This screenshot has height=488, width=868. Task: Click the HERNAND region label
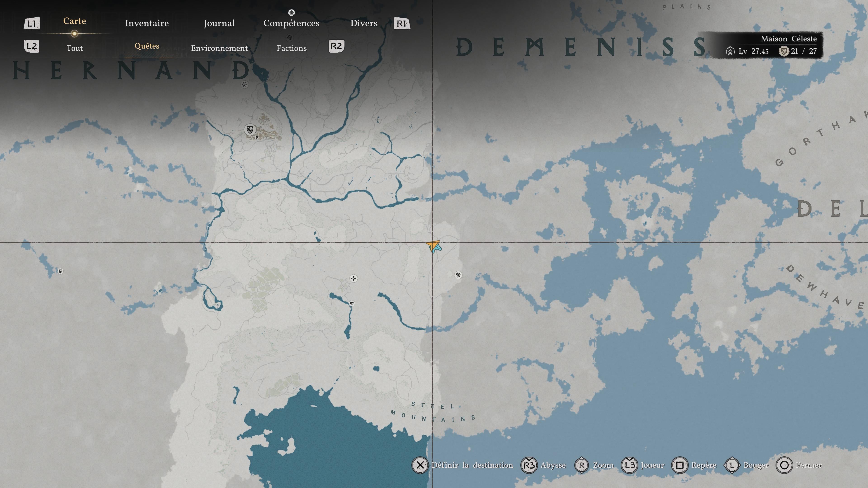131,71
